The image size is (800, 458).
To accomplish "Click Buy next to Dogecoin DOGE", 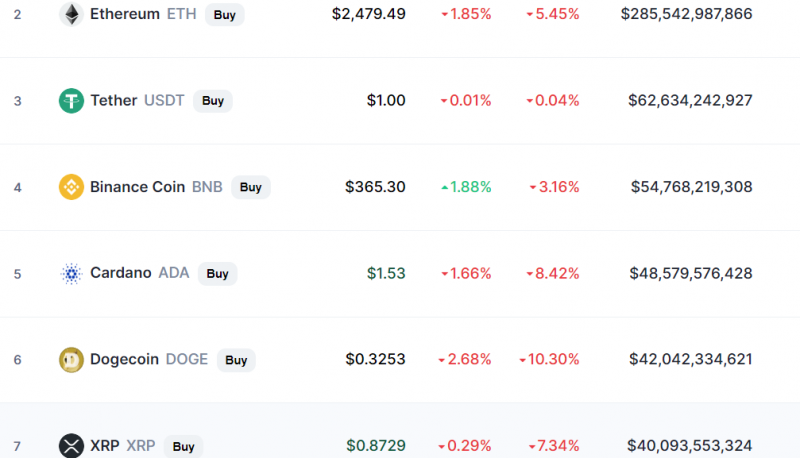I will pos(236,360).
